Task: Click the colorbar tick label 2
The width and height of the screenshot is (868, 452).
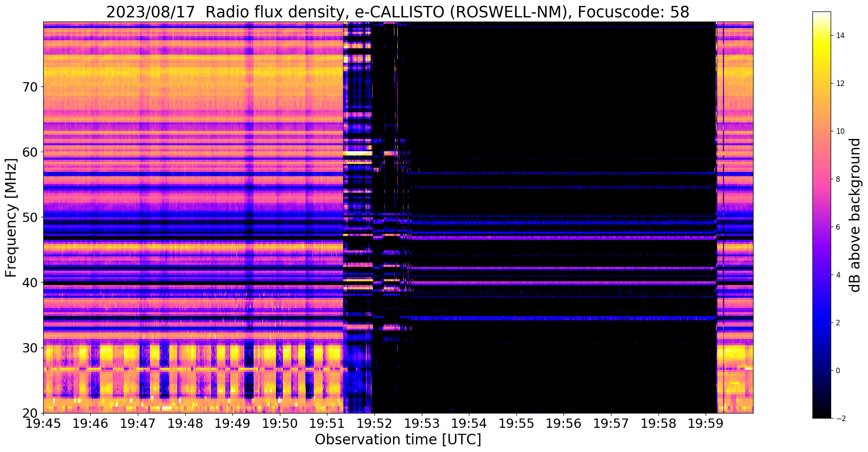Action: (x=837, y=323)
